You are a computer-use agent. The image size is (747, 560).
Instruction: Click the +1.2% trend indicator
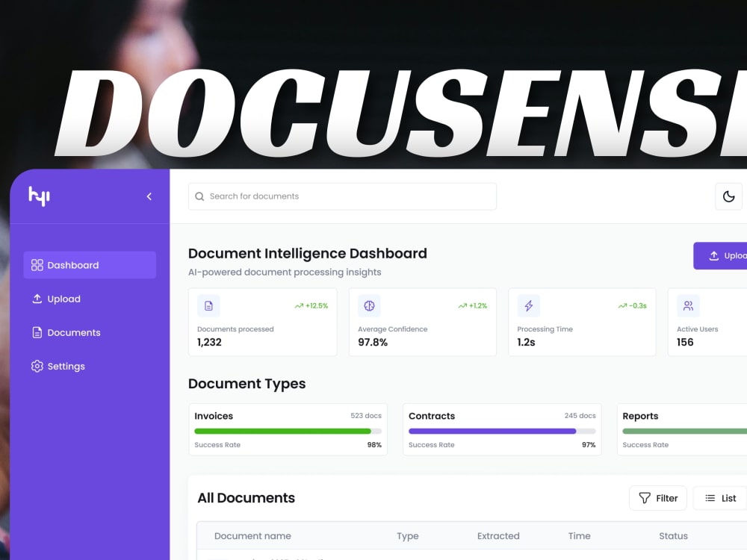pyautogui.click(x=473, y=305)
